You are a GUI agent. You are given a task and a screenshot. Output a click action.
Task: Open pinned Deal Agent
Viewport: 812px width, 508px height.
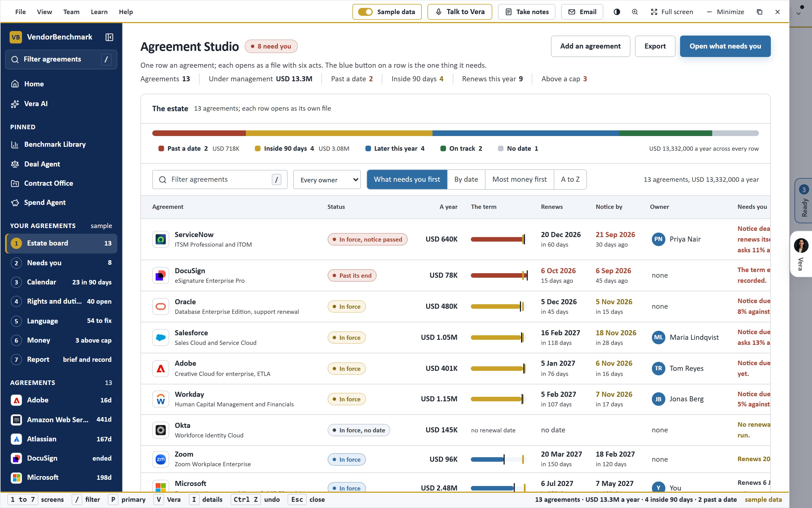pos(61,164)
